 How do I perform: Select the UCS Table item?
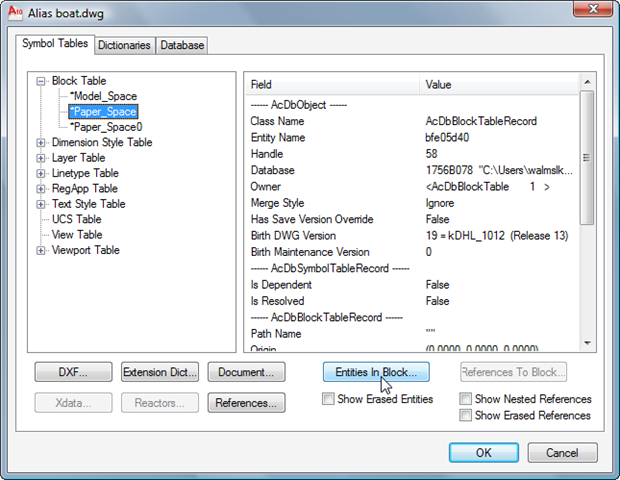[76, 219]
